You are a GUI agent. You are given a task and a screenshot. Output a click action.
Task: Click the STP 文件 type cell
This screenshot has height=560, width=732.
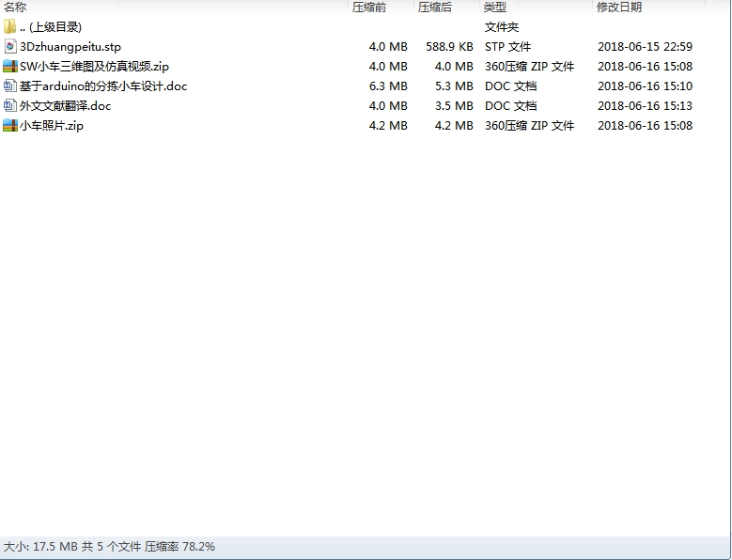(x=508, y=47)
